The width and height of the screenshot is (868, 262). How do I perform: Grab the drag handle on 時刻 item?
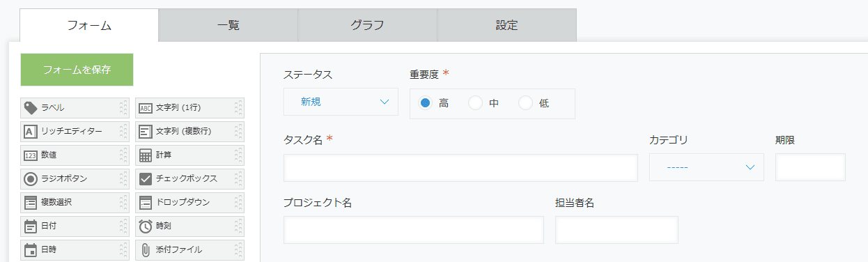point(238,226)
